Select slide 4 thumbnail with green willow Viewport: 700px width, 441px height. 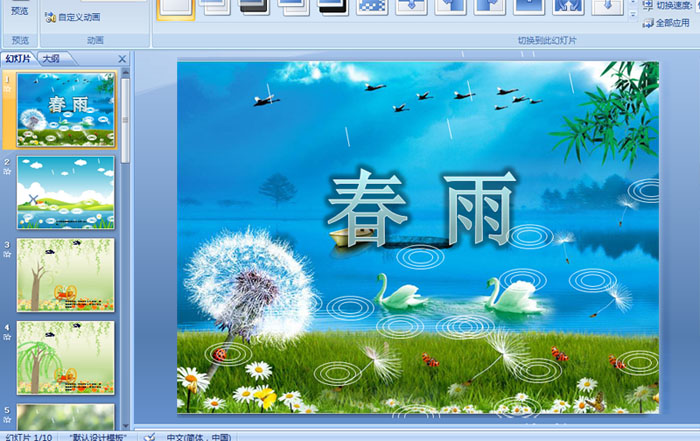coord(66,358)
